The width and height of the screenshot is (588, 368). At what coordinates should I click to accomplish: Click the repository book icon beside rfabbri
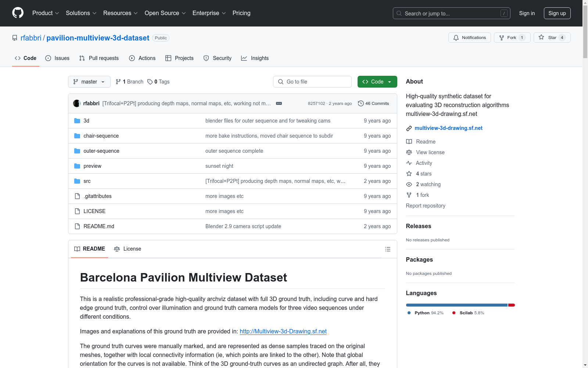[15, 38]
